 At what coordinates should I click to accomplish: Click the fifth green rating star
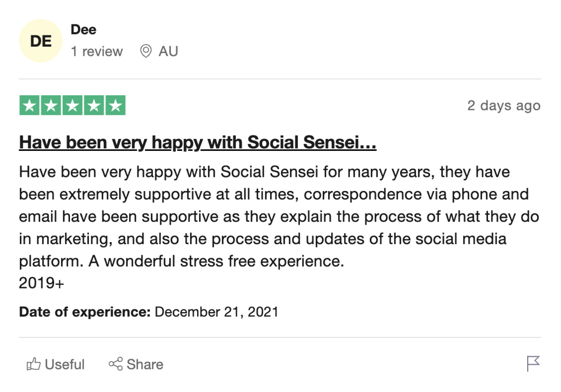(x=115, y=105)
